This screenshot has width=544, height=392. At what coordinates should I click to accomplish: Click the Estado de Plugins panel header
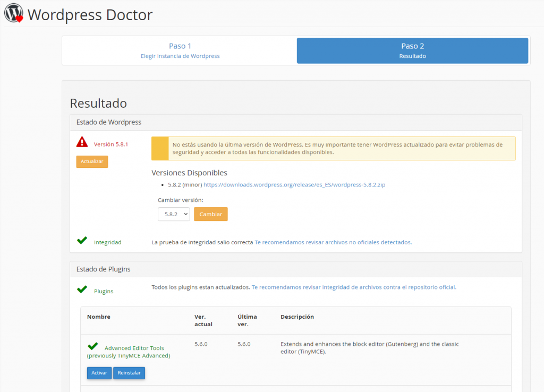[296, 269]
